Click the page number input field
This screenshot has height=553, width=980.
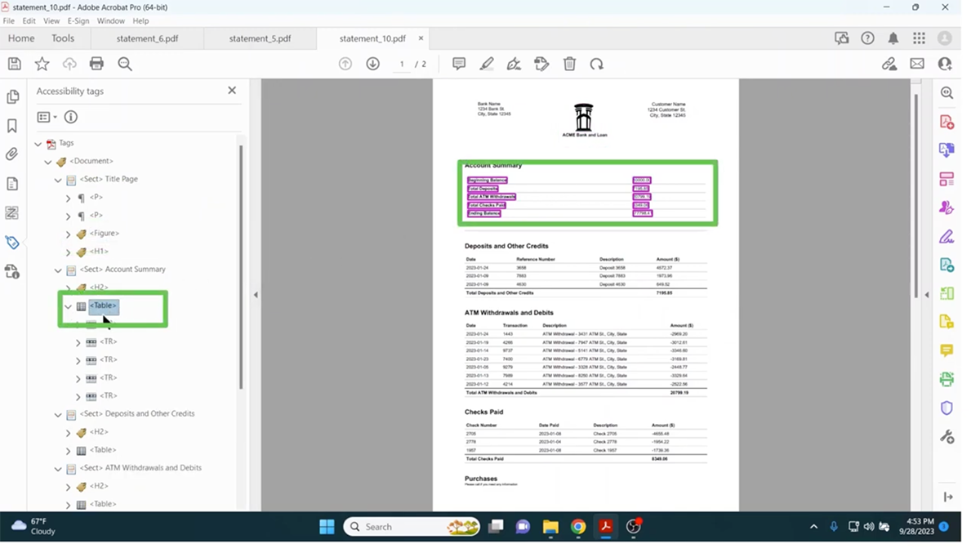click(x=402, y=64)
